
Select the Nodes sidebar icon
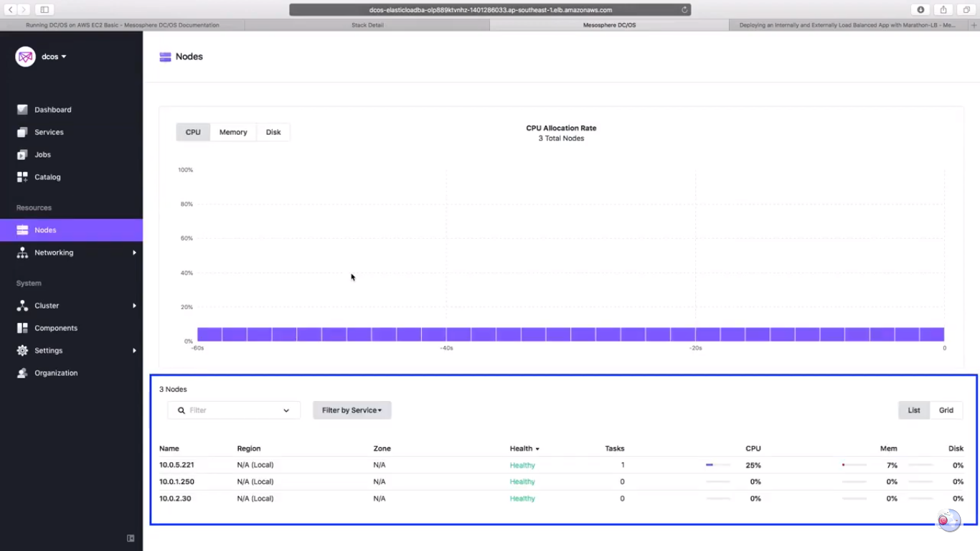[22, 230]
